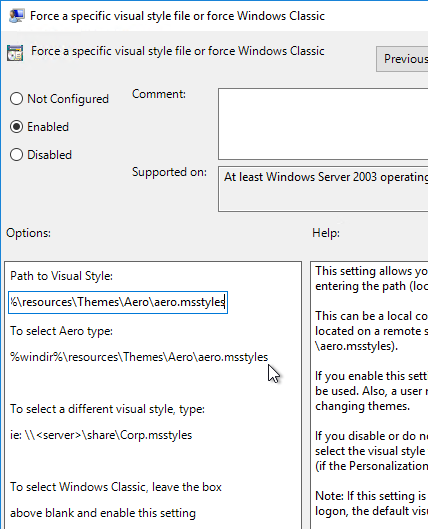Click the Help: label

[326, 233]
